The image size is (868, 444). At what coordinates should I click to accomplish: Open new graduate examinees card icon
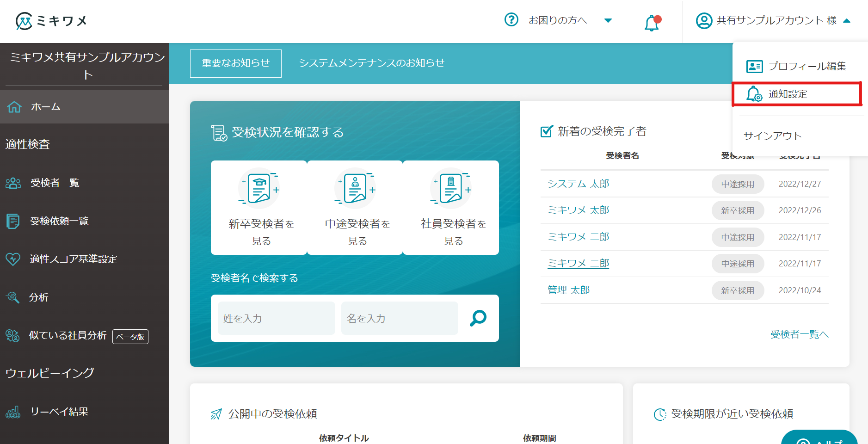pos(259,189)
